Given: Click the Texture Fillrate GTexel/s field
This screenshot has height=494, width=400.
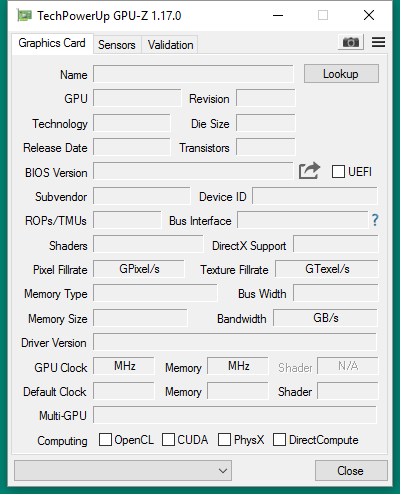Looking at the screenshot, I should click(327, 269).
